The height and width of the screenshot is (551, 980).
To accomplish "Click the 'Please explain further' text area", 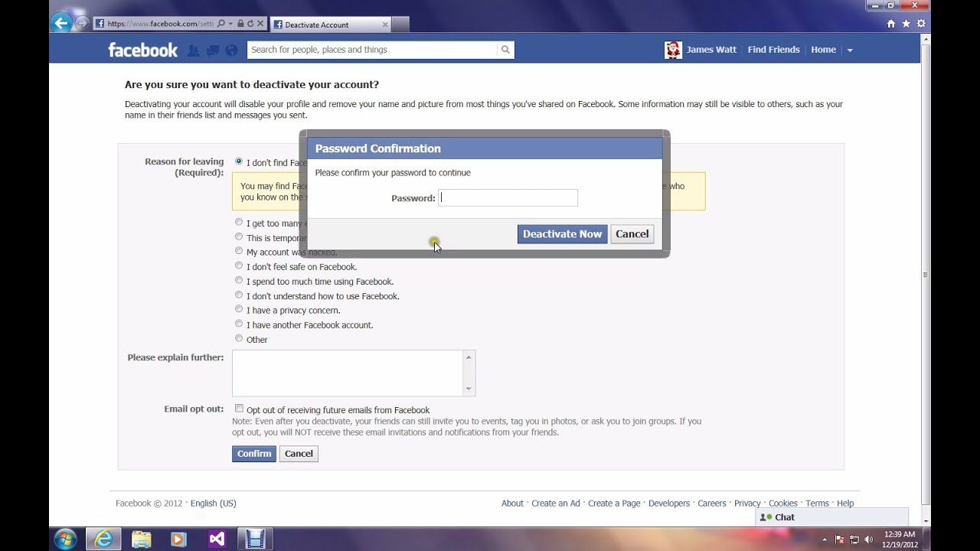I will (x=348, y=373).
